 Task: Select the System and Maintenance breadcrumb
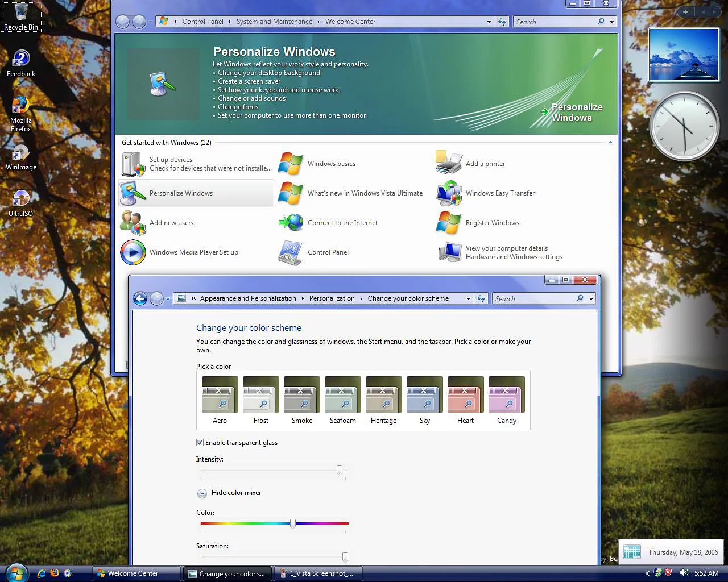click(x=274, y=22)
